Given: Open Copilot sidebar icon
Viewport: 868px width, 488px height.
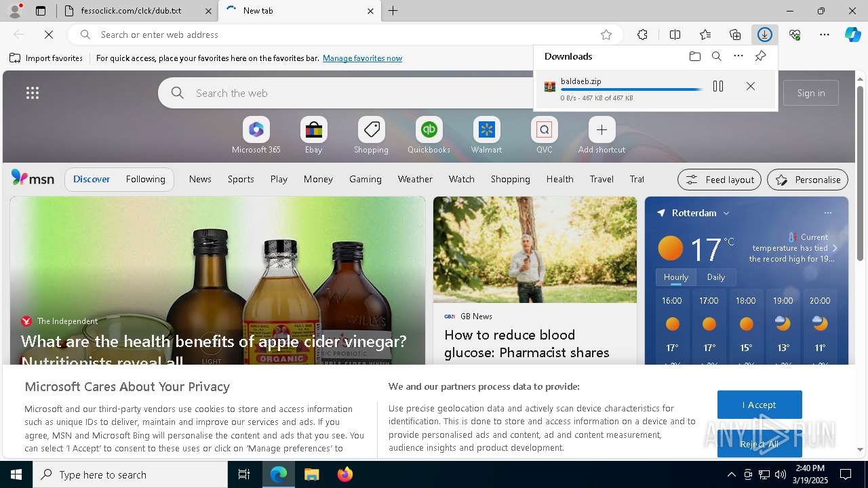Looking at the screenshot, I should [853, 35].
